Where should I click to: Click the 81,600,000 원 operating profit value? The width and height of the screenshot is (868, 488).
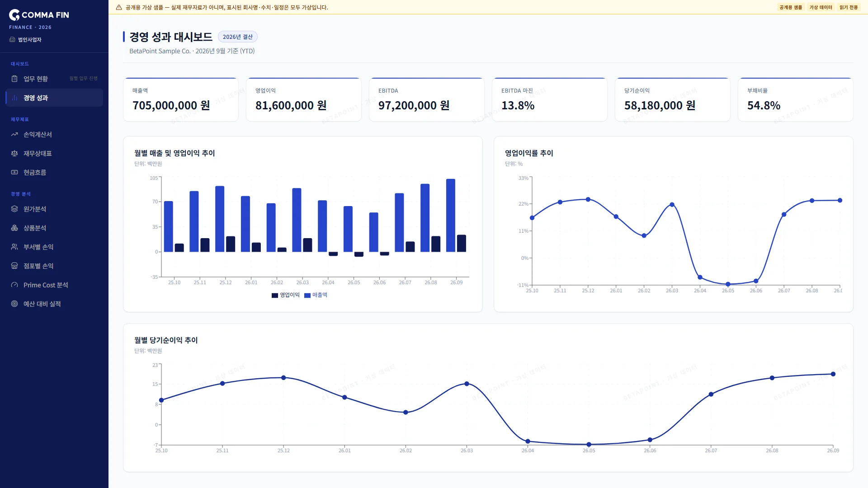pyautogui.click(x=291, y=105)
